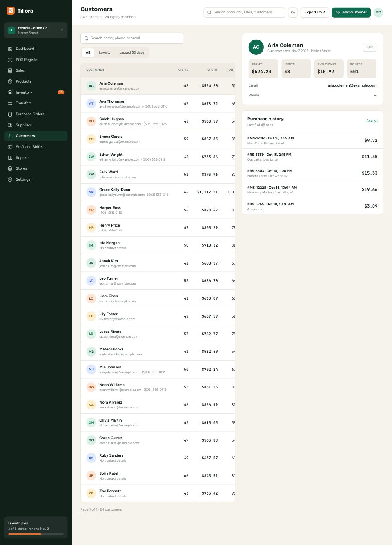Click the MO user avatar
This screenshot has height=545, width=392.
tap(378, 12)
